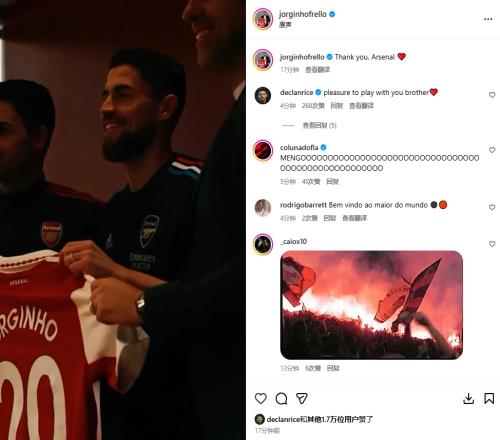Share post via paper plane icon

click(302, 398)
